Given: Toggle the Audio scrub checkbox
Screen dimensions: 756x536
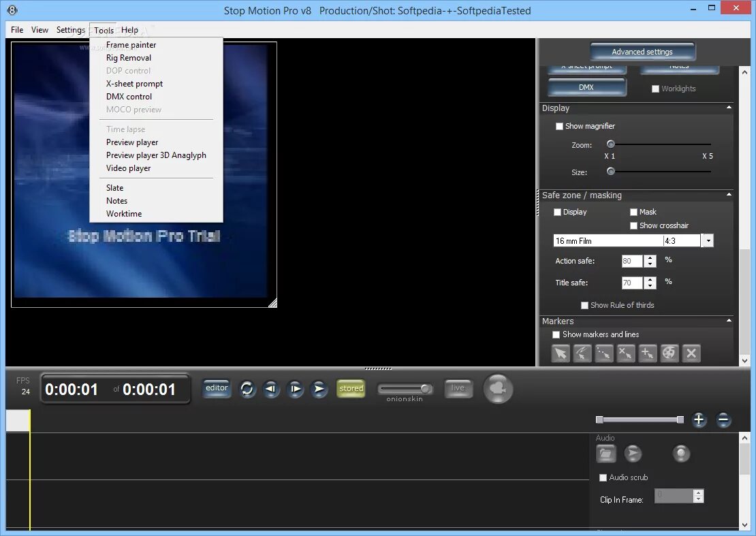Looking at the screenshot, I should tap(603, 477).
